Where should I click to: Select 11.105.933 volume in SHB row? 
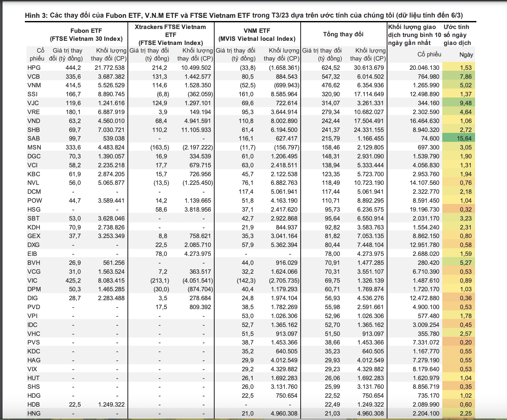point(196,130)
